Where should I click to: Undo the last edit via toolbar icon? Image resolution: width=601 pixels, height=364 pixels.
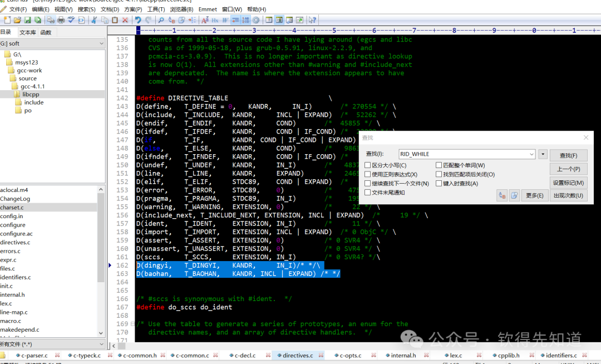pos(139,19)
